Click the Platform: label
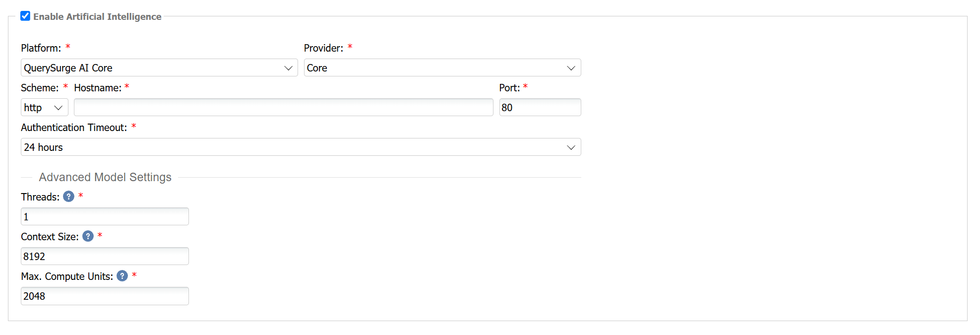The image size is (980, 335). 41,48
